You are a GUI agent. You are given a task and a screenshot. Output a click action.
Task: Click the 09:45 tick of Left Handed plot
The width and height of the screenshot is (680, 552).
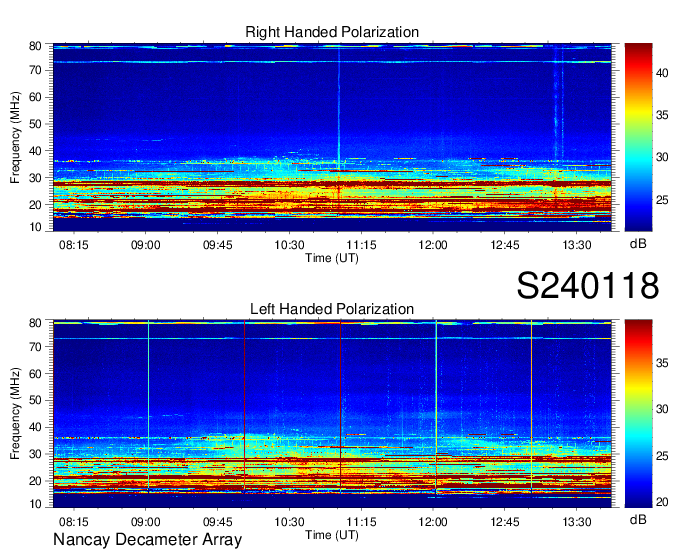pyautogui.click(x=218, y=522)
